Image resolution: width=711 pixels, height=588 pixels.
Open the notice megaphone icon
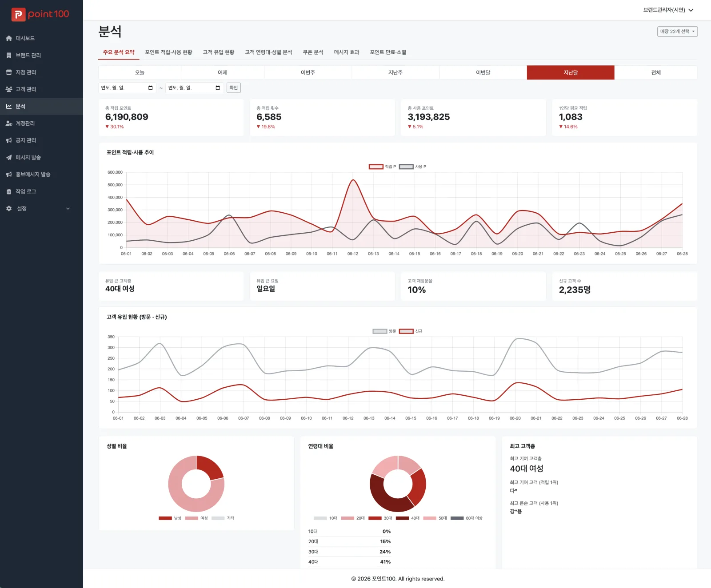coord(9,140)
